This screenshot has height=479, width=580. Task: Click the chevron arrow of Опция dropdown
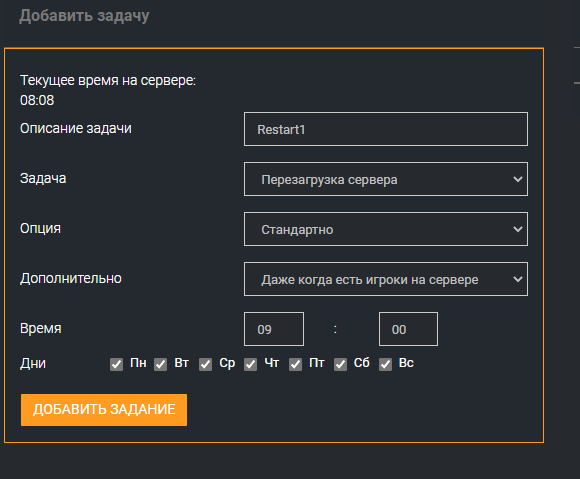(x=518, y=229)
